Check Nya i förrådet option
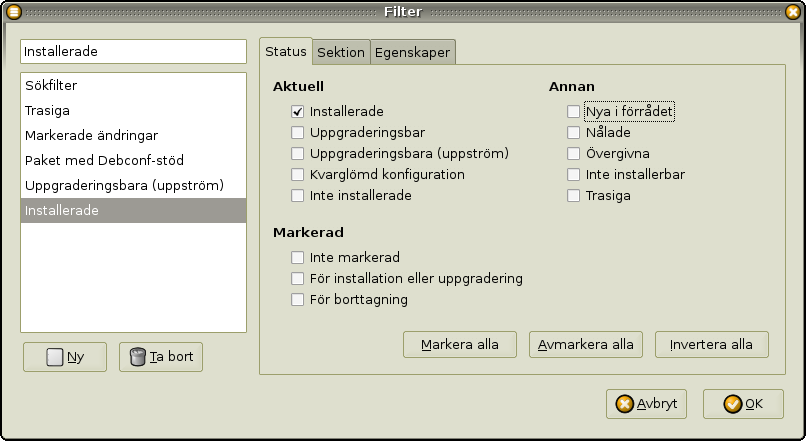 pos(573,112)
